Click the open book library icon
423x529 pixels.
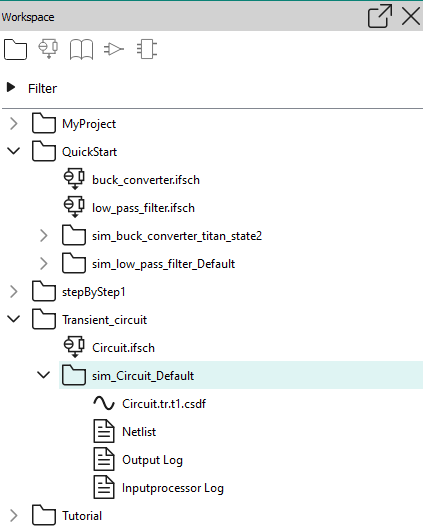pyautogui.click(x=81, y=50)
